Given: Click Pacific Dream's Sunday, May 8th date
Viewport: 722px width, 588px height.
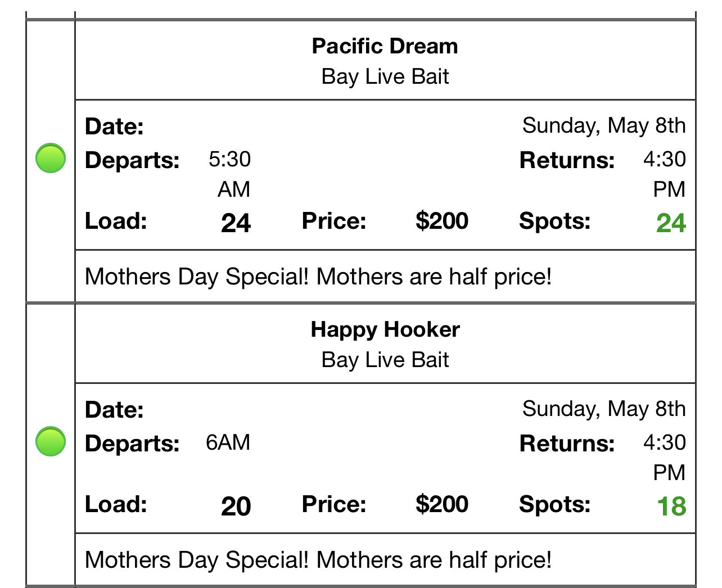Looking at the screenshot, I should tap(604, 125).
